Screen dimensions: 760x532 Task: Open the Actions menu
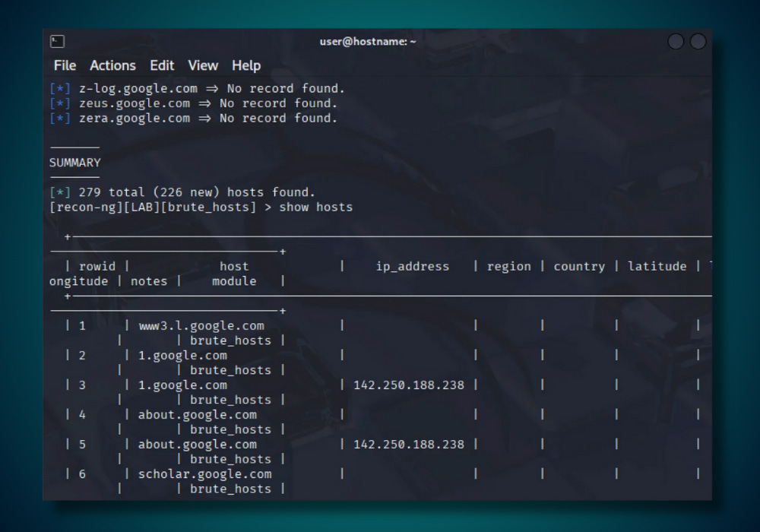tap(112, 65)
